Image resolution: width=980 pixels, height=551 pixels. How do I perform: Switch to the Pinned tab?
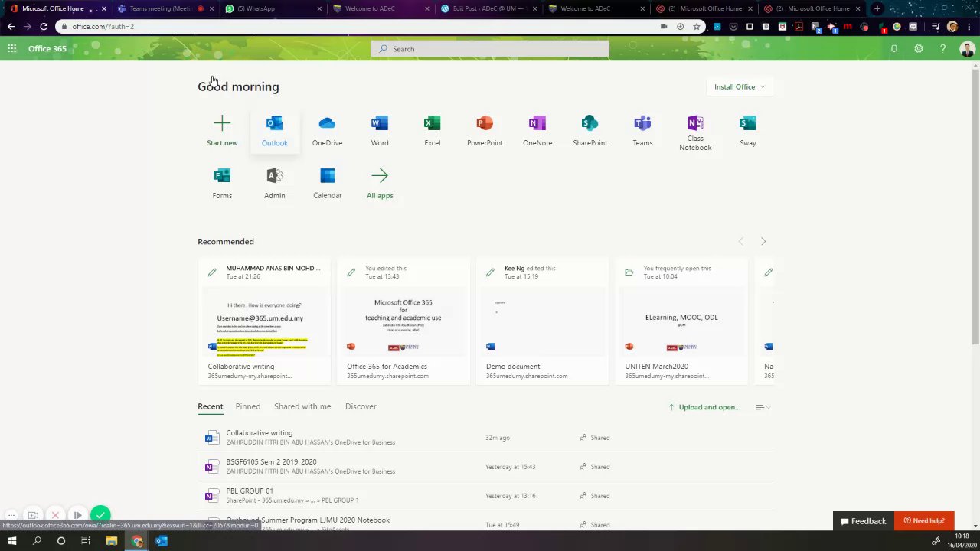[x=248, y=406]
